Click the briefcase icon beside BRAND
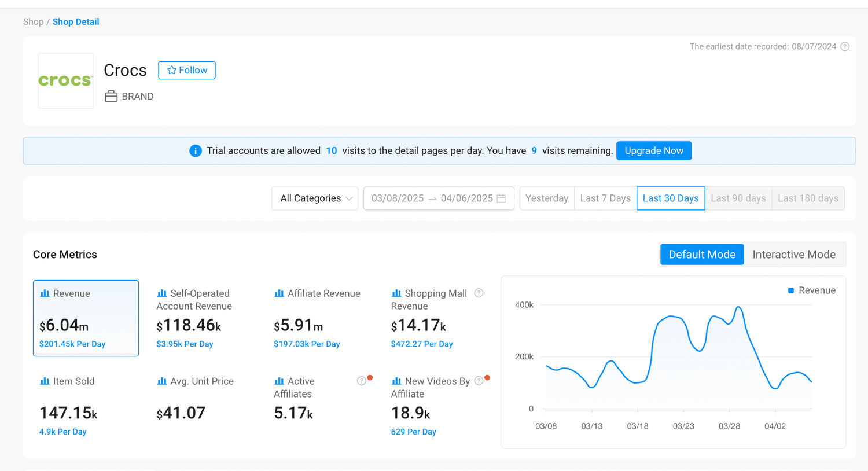 pos(111,96)
